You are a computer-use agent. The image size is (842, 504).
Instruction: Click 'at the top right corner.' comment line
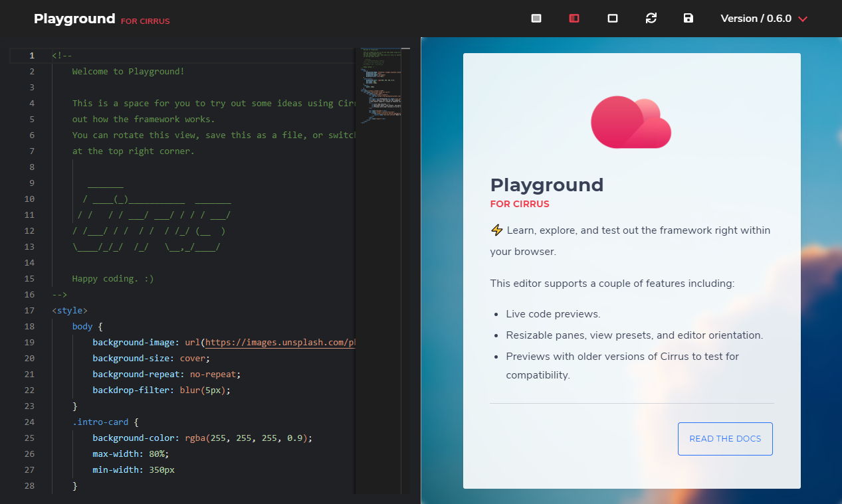click(x=134, y=151)
